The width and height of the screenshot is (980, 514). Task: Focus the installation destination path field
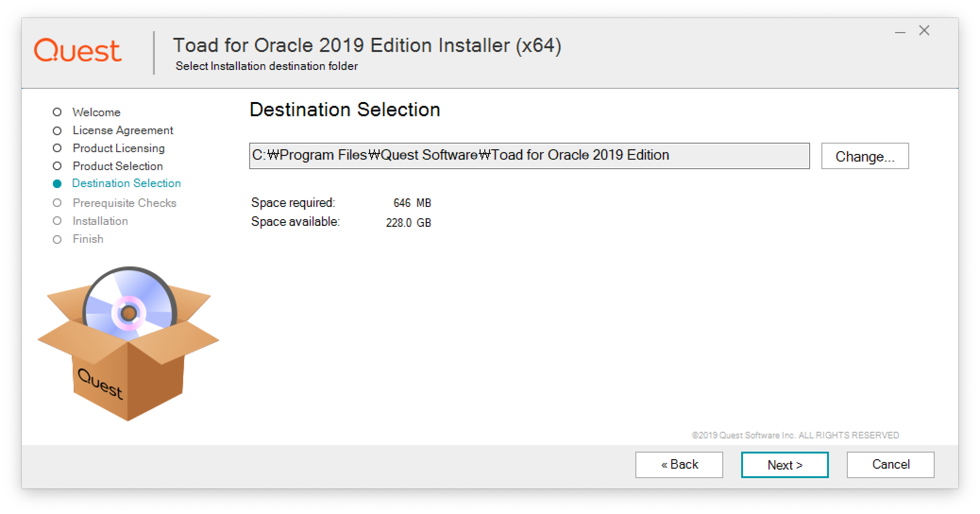529,156
